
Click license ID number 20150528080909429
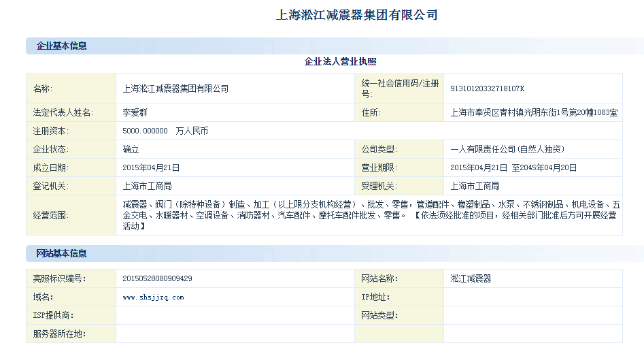[157, 278]
